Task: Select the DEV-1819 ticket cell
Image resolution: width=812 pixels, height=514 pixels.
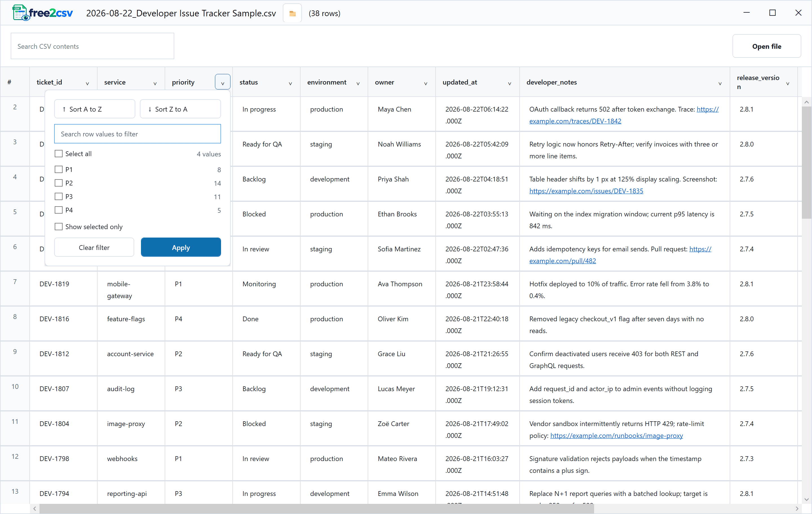Action: (63, 289)
